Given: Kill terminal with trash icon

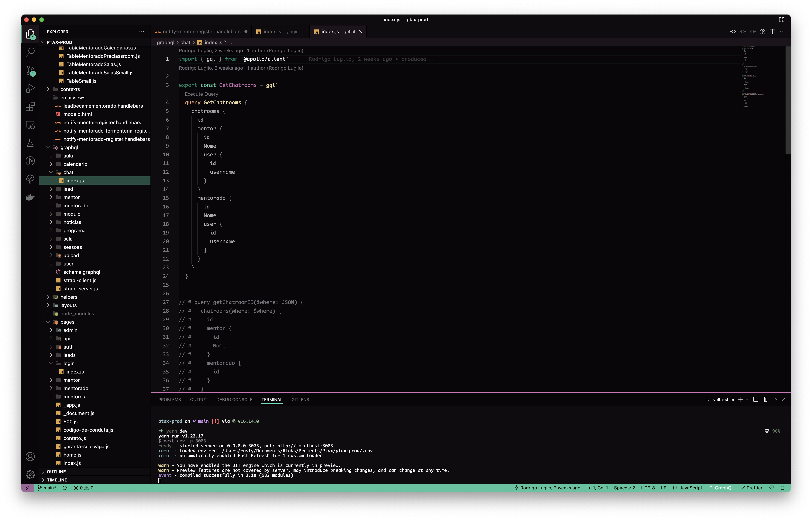Looking at the screenshot, I should (x=765, y=400).
